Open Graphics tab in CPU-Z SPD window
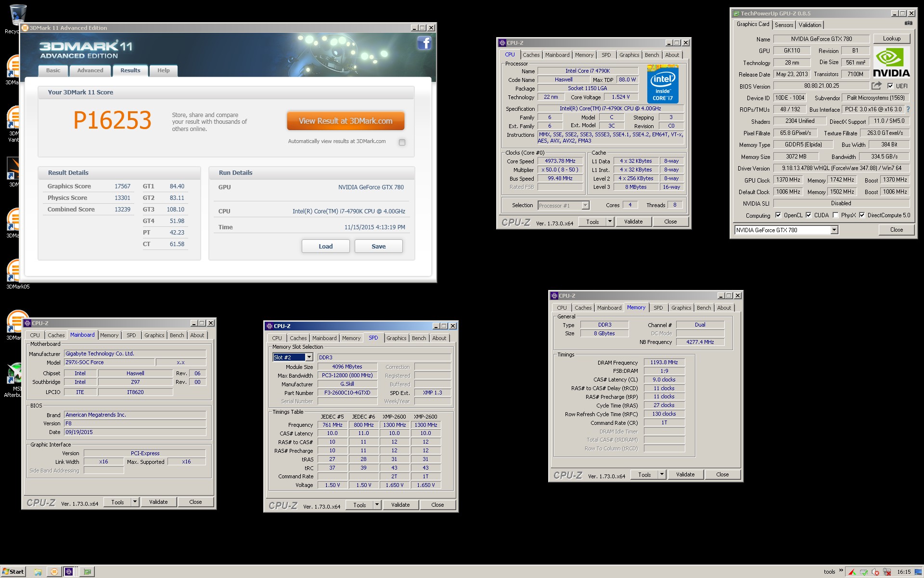This screenshot has height=578, width=924. pos(397,338)
